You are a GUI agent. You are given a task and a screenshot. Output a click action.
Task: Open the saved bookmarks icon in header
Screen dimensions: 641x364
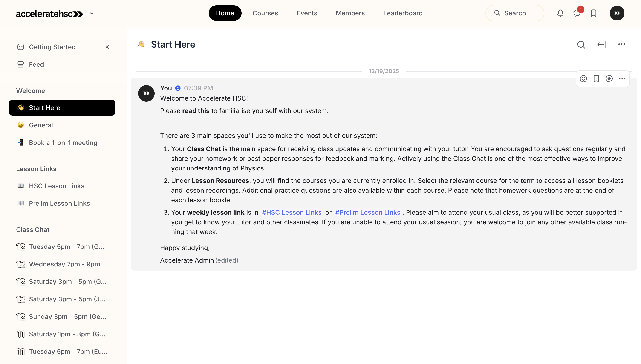coord(594,13)
